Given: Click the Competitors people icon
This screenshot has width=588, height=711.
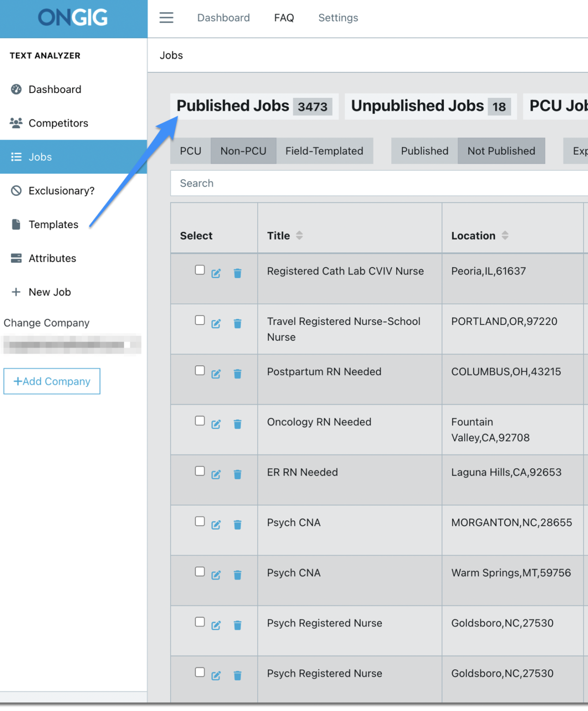Looking at the screenshot, I should [x=16, y=123].
